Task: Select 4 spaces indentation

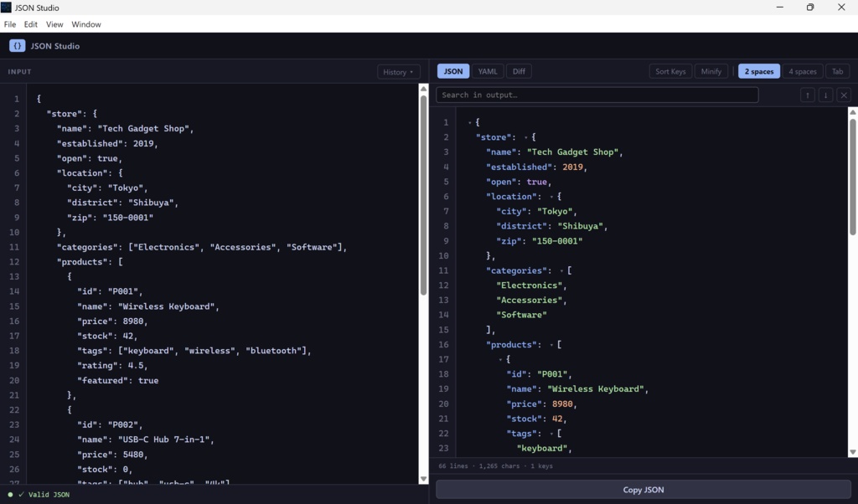Action: [x=802, y=71]
